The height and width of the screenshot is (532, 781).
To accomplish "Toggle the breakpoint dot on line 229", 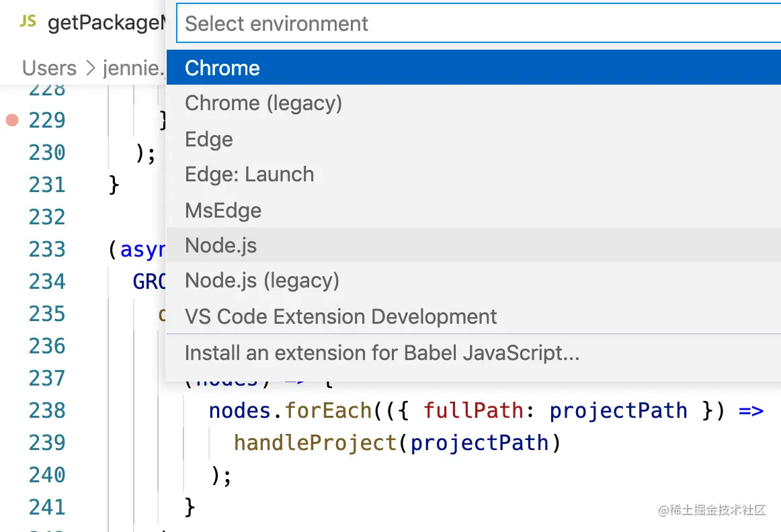I will pyautogui.click(x=11, y=121).
